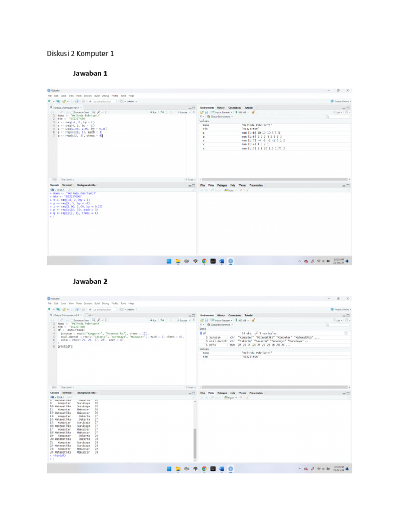Open Chrome from Jawaban 1 taskbar
The height and width of the screenshot is (532, 399).
pyautogui.click(x=204, y=261)
